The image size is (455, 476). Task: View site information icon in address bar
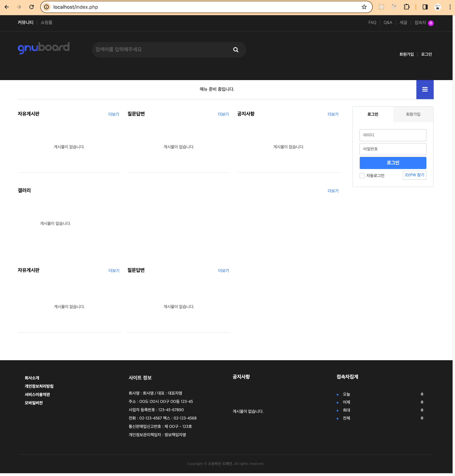pyautogui.click(x=47, y=7)
